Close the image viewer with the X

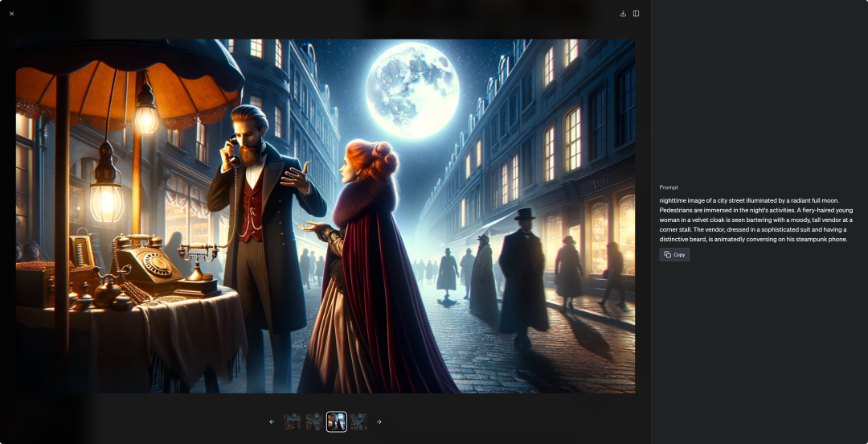(x=11, y=14)
